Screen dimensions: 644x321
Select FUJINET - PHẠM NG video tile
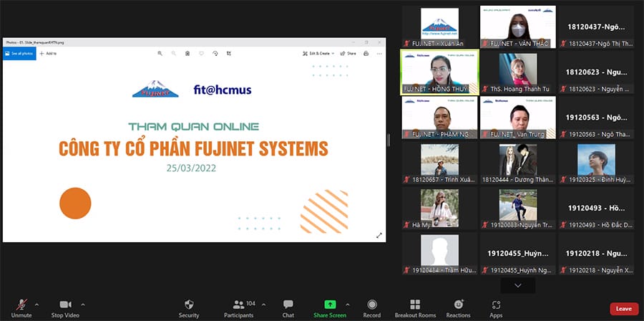(x=439, y=118)
